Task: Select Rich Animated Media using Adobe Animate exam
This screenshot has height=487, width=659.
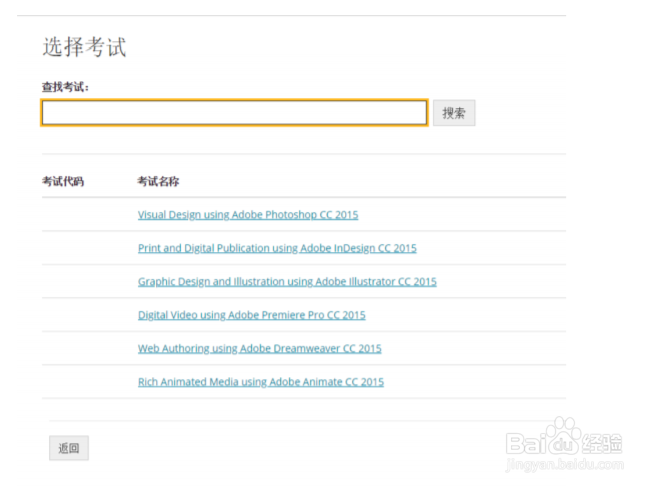Action: point(261,382)
